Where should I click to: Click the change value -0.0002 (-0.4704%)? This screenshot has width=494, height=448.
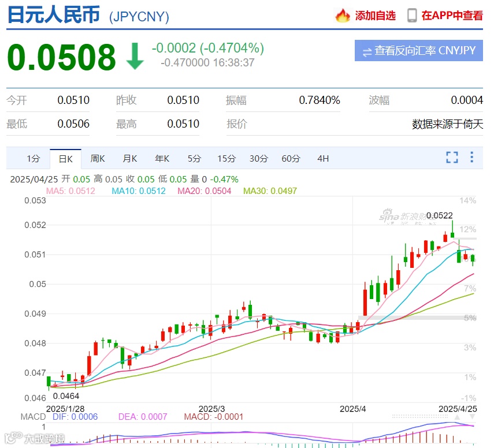tap(208, 48)
